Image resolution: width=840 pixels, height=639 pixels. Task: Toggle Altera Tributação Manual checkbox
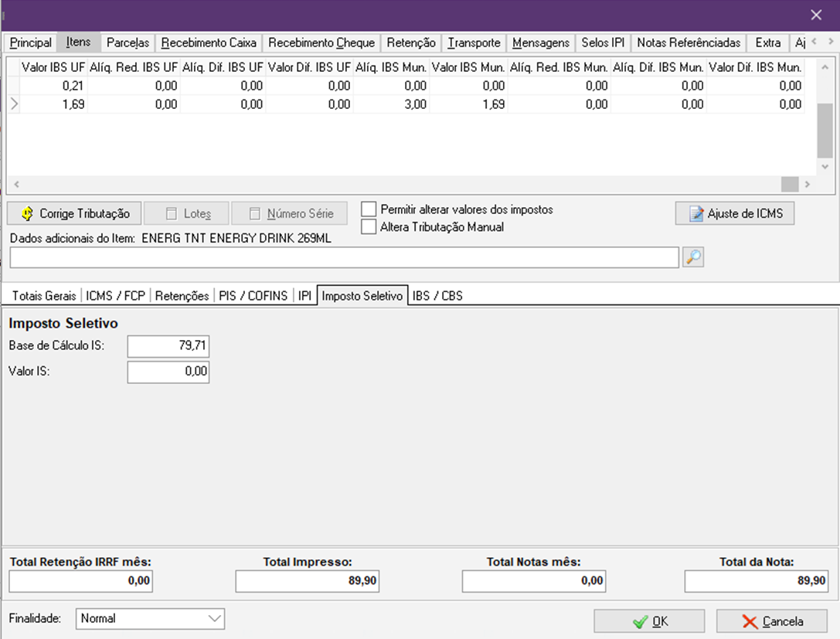pyautogui.click(x=369, y=226)
